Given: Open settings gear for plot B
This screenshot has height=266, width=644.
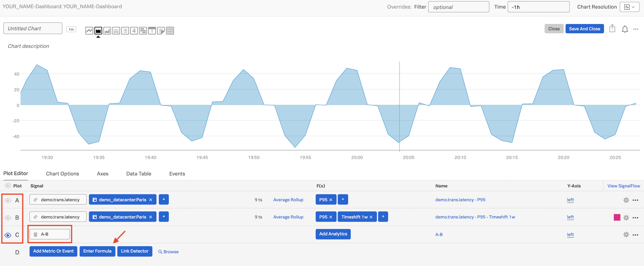Looking at the screenshot, I should point(626,218).
